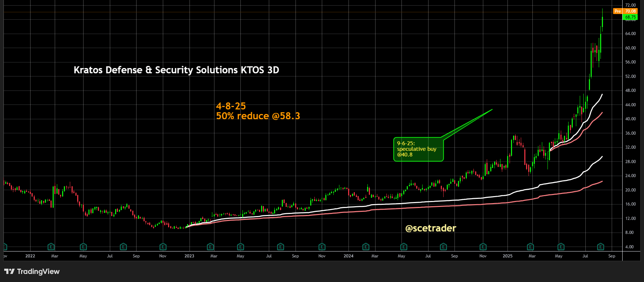Select the 44.00 price axis value

pos(630,105)
